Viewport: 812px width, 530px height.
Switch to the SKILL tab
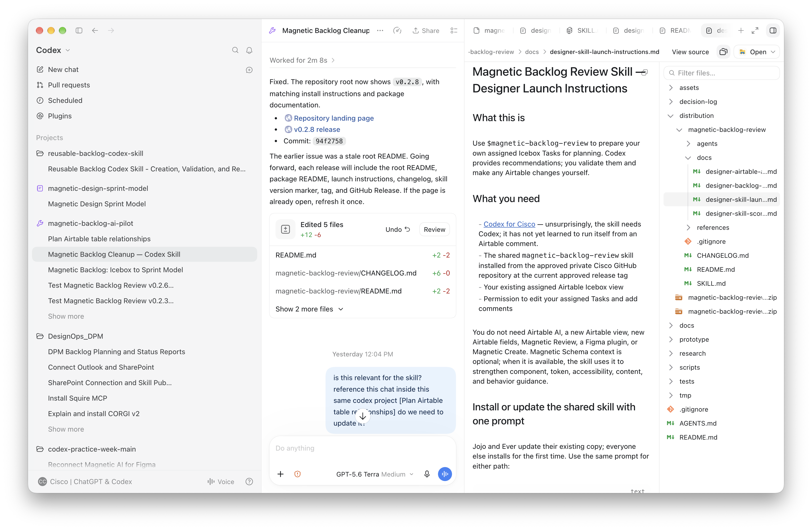click(582, 31)
